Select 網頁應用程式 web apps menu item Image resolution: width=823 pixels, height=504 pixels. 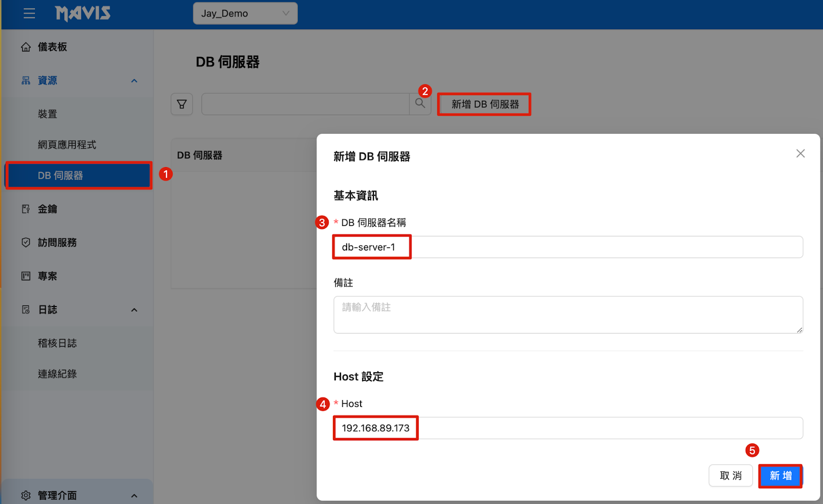click(67, 145)
